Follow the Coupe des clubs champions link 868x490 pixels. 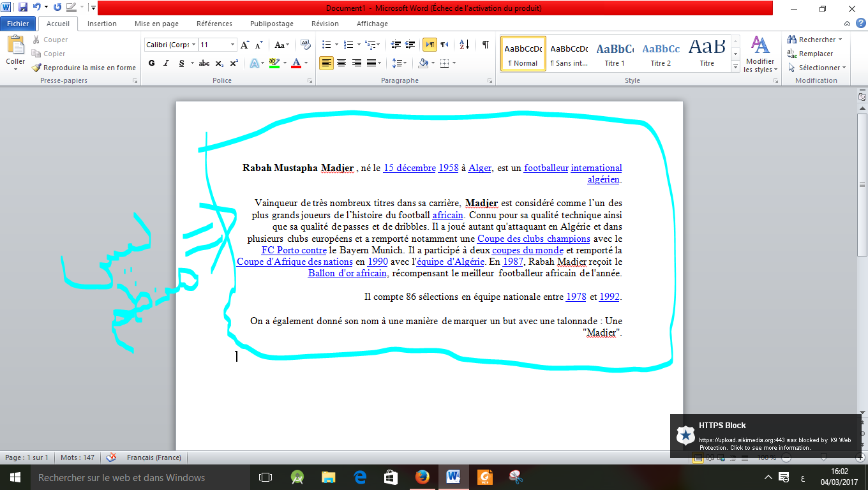click(534, 239)
